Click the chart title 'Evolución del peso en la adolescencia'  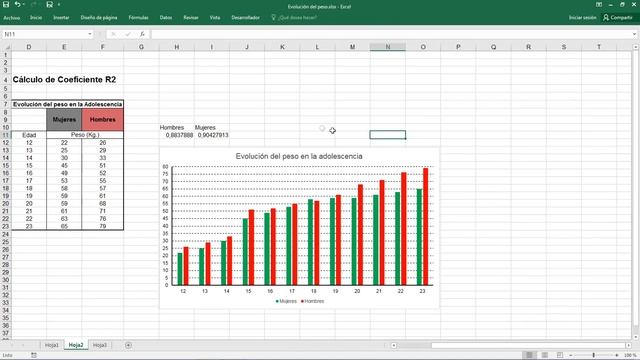click(x=299, y=156)
